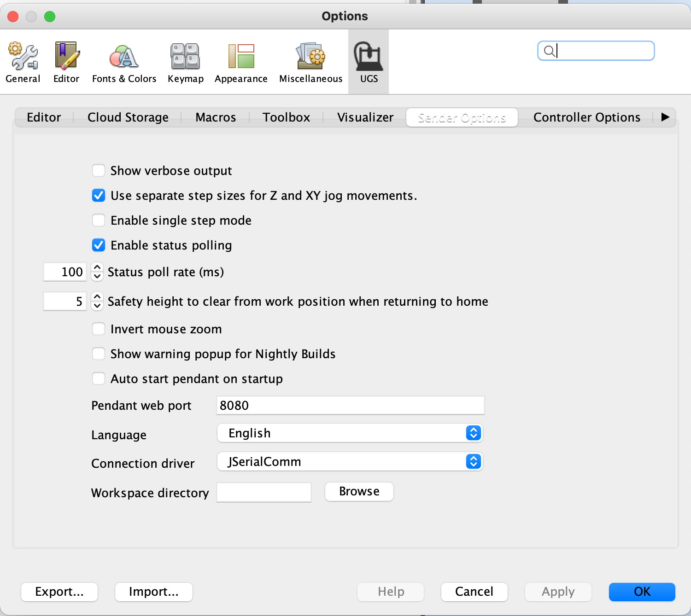The image size is (691, 616).
Task: Expand the Connection driver dropdown
Action: [x=350, y=462]
